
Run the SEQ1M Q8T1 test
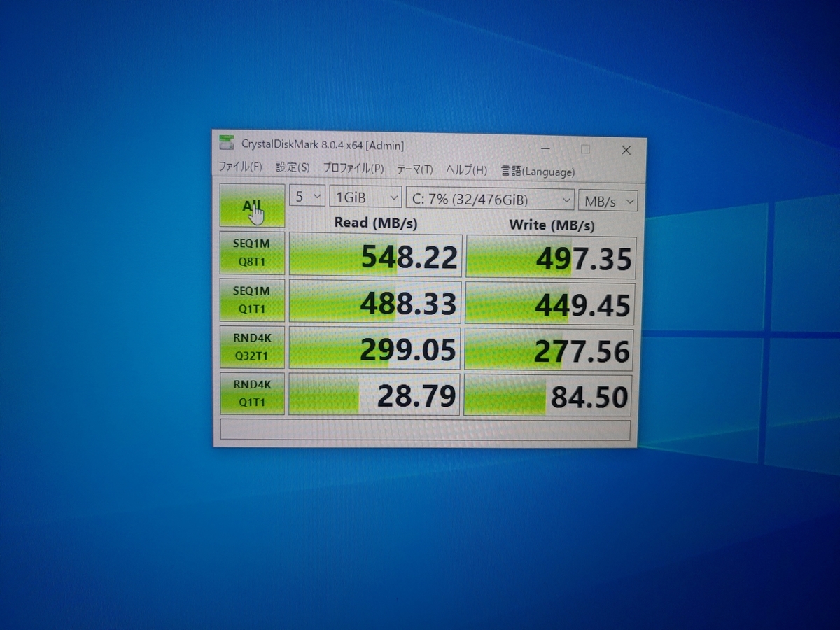[x=252, y=254]
